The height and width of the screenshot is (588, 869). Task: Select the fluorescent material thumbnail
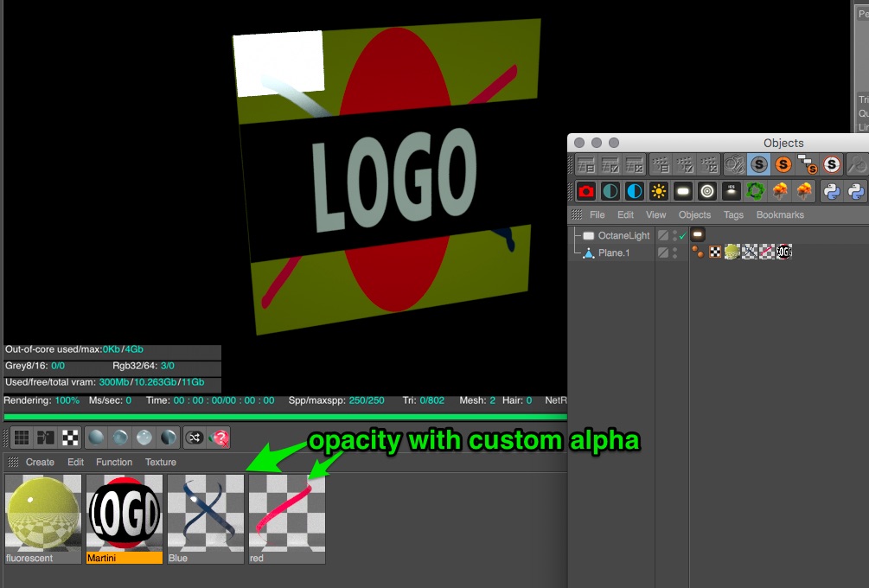(x=43, y=519)
